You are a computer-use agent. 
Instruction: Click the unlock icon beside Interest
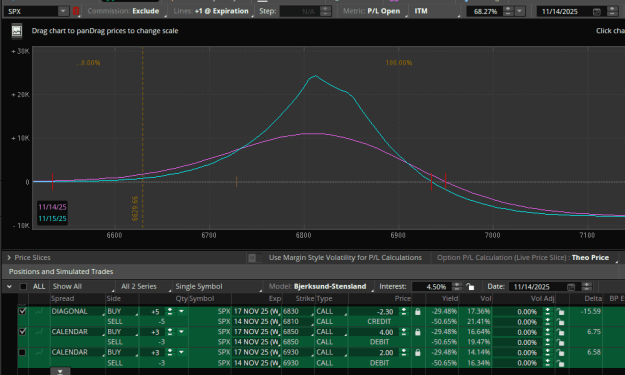point(470,287)
